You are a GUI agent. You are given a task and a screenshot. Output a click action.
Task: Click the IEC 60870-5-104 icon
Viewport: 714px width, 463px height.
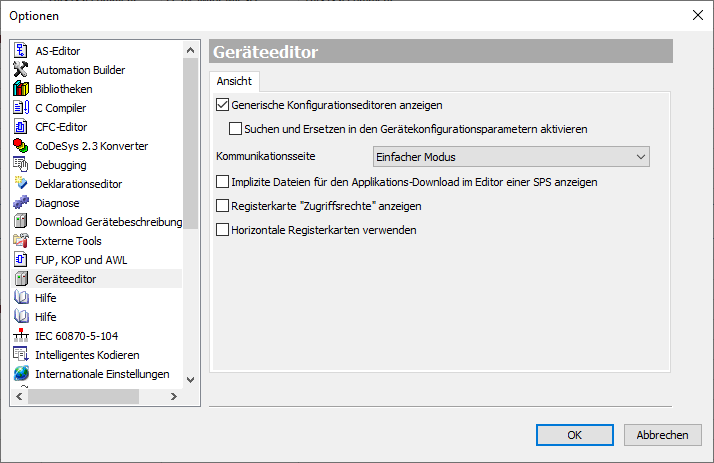(21, 336)
